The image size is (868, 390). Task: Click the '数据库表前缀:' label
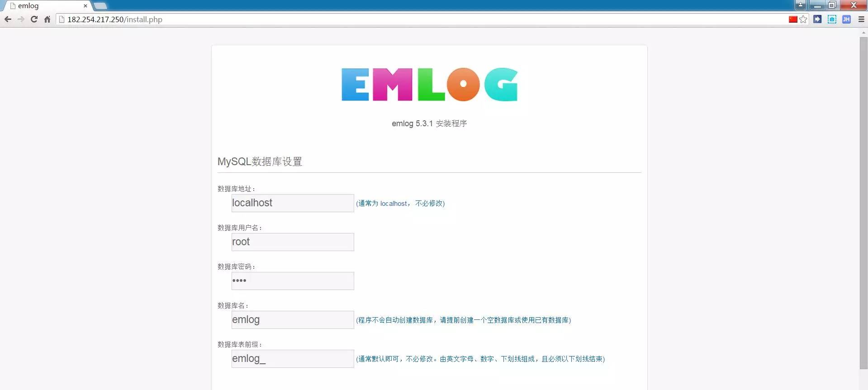[240, 344]
